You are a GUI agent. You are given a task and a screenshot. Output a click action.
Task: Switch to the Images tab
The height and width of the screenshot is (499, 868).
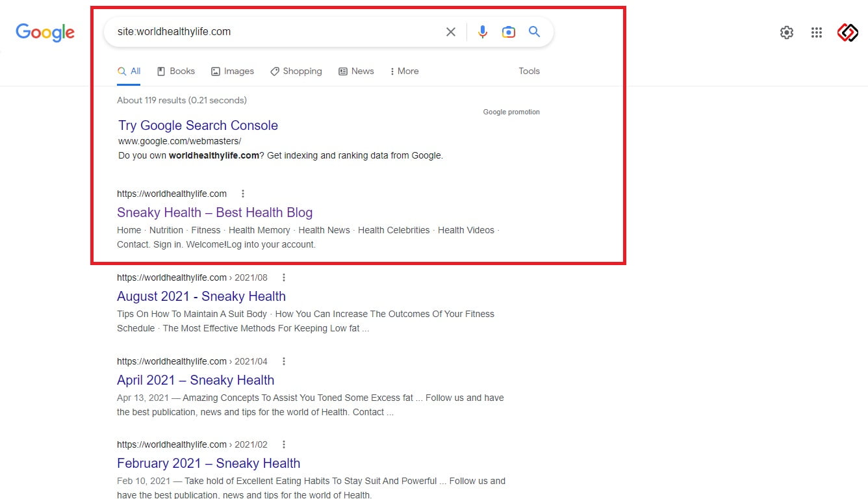[x=233, y=71]
